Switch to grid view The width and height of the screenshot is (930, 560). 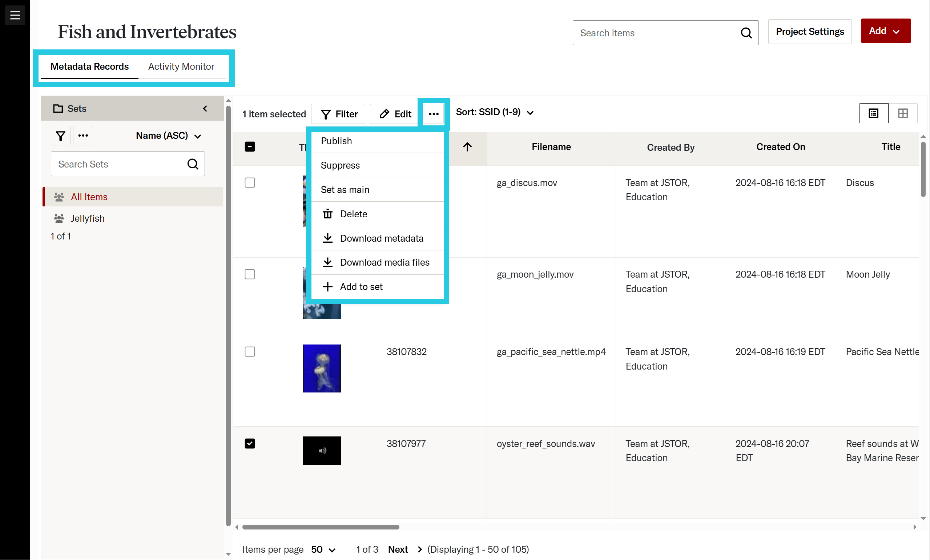pyautogui.click(x=903, y=113)
